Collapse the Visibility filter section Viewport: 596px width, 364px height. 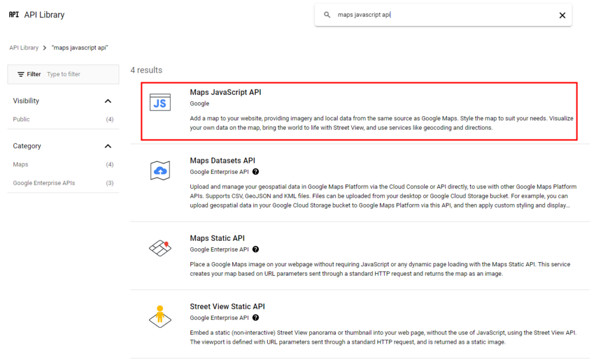[x=108, y=101]
